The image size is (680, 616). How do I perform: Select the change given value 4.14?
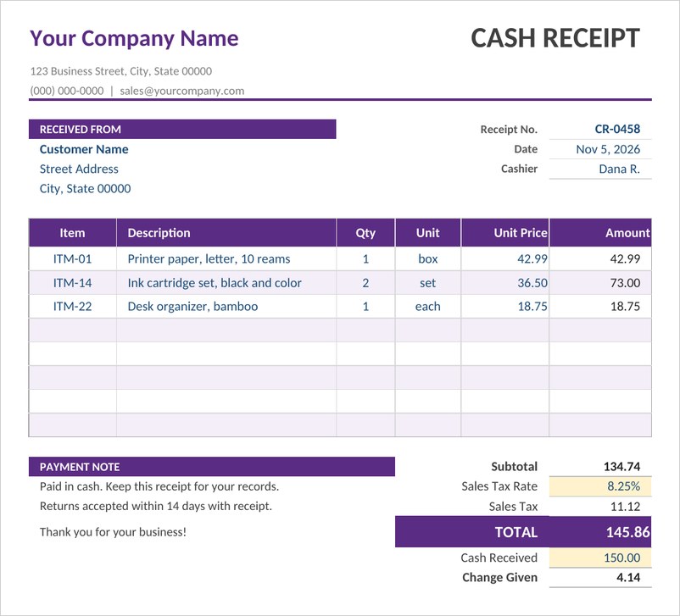[628, 577]
